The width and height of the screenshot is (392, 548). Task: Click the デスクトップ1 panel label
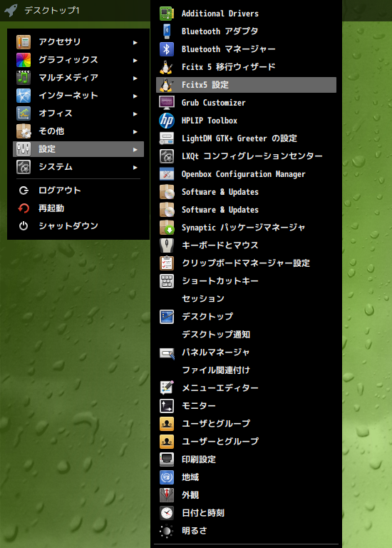pyautogui.click(x=51, y=11)
